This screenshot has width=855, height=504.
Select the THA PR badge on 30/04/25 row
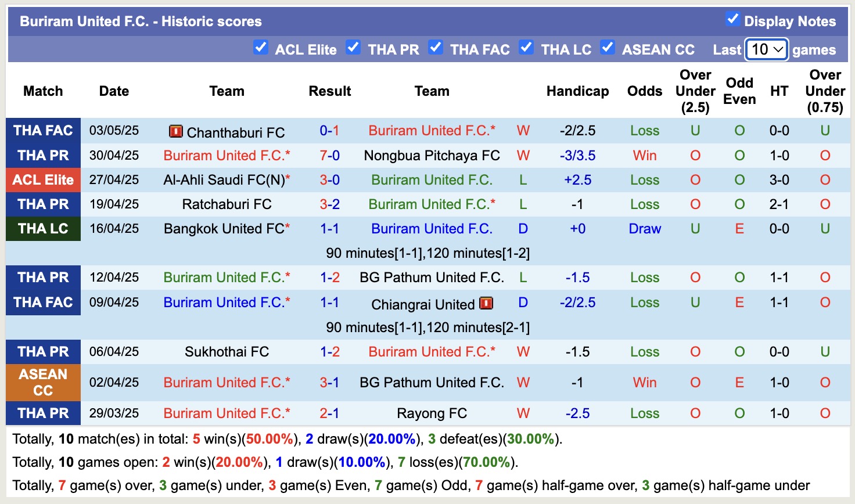pos(43,156)
